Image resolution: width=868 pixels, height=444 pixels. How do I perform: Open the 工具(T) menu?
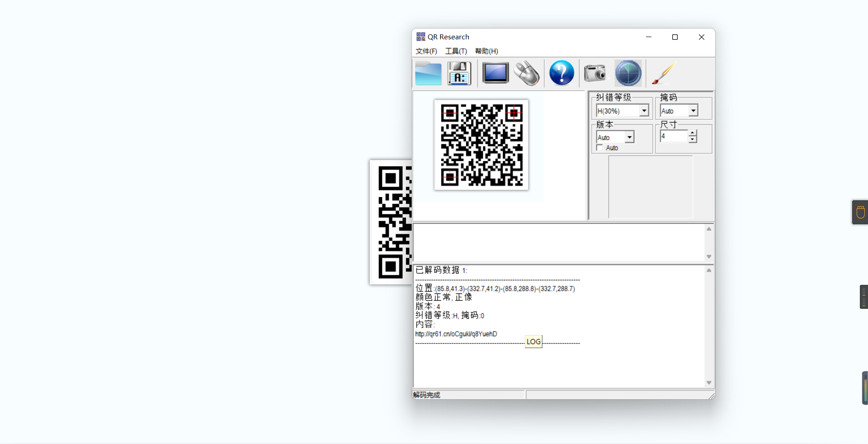tap(456, 51)
